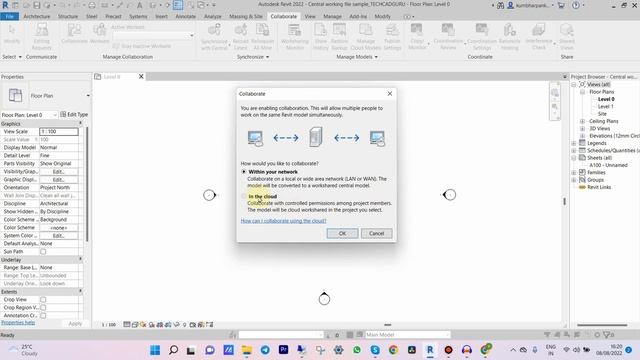Click the Relinquish All Mine icon
Screen dimensions: 640x360
click(262, 36)
